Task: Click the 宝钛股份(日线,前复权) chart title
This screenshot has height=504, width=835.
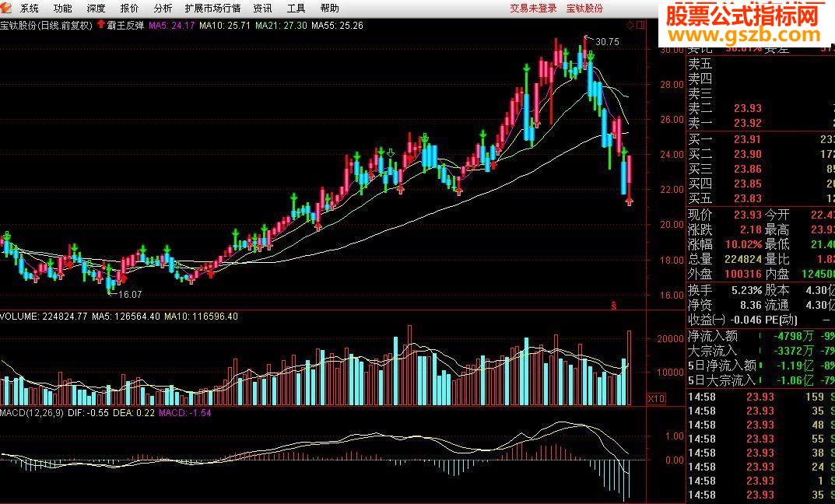Action: pos(47,25)
